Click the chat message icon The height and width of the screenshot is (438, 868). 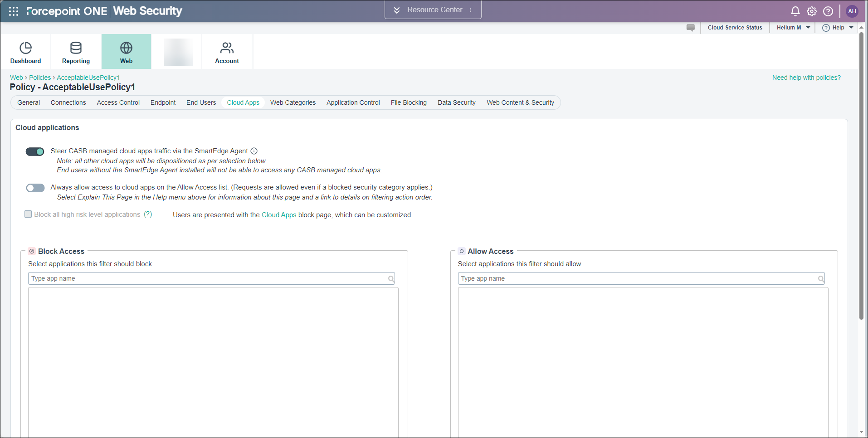click(x=690, y=28)
